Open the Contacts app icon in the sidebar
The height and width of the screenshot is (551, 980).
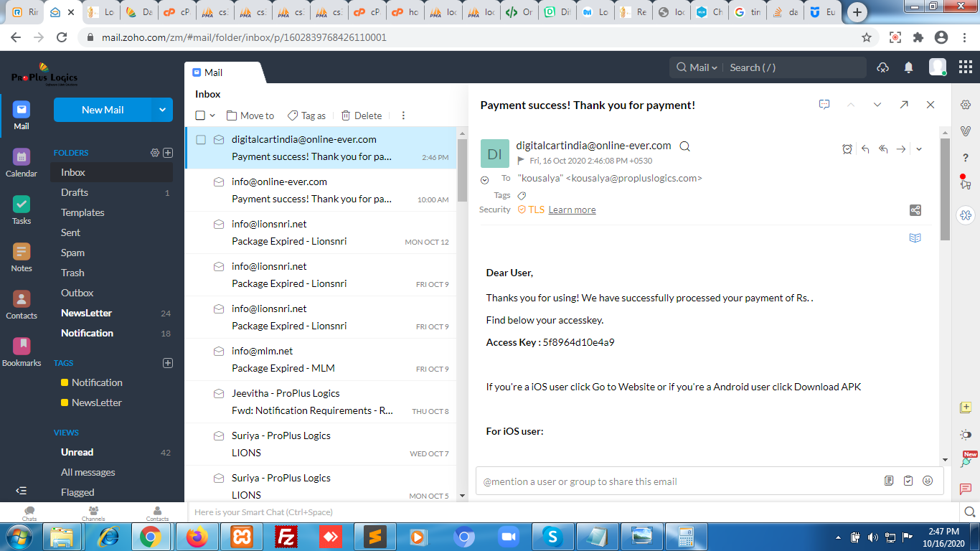[x=22, y=304]
